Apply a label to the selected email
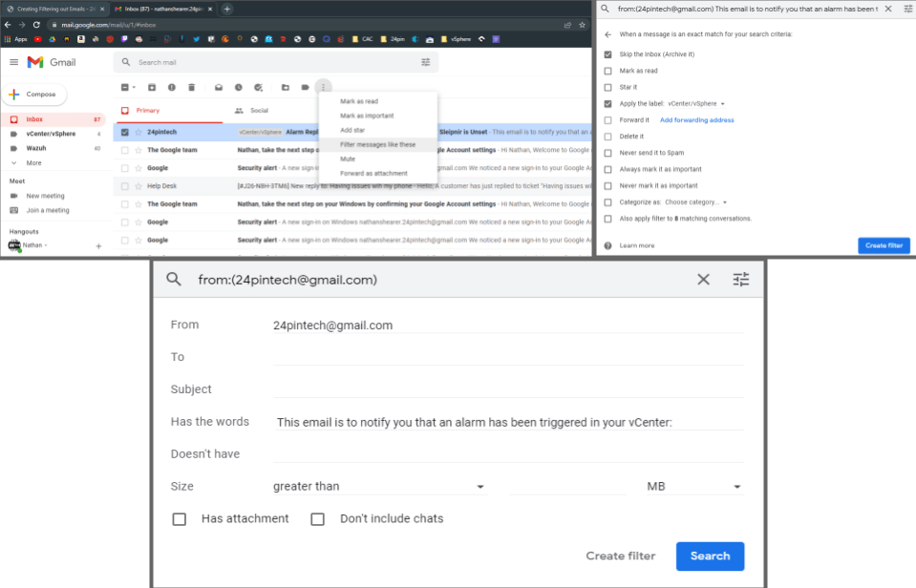Screen dimensions: 916x588 pos(304,87)
